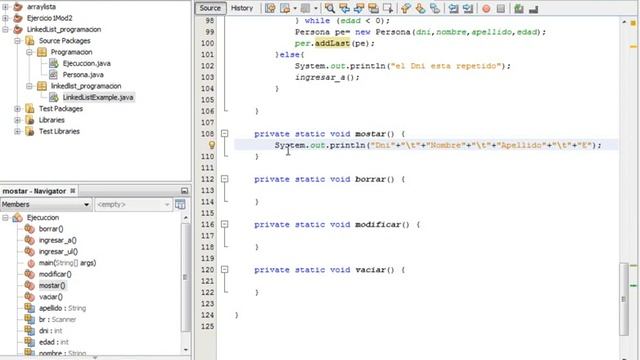The image size is (640, 360).
Task: Click Find Next Occurrence icon
Action: tap(359, 8)
